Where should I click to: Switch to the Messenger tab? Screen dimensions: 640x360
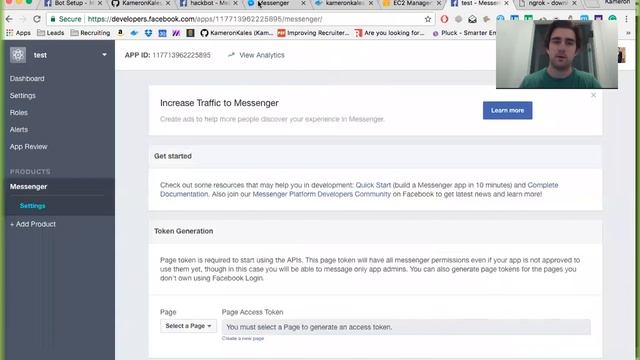[273, 3]
